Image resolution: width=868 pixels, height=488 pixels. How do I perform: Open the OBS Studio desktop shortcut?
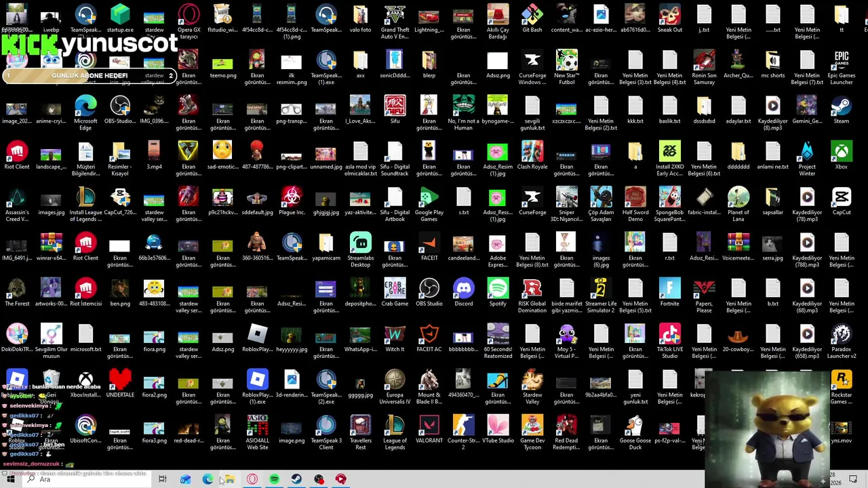[x=429, y=292]
